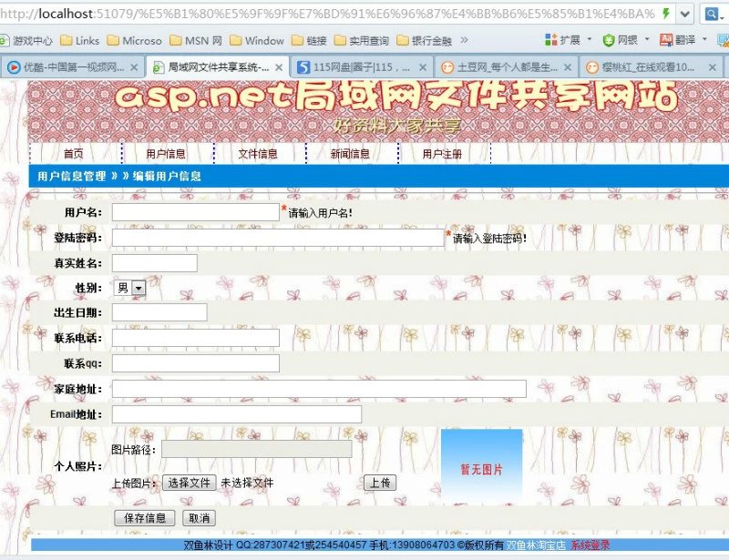The width and height of the screenshot is (729, 560).
Task: Open the 网银 online banking shield icon
Action: [609, 40]
